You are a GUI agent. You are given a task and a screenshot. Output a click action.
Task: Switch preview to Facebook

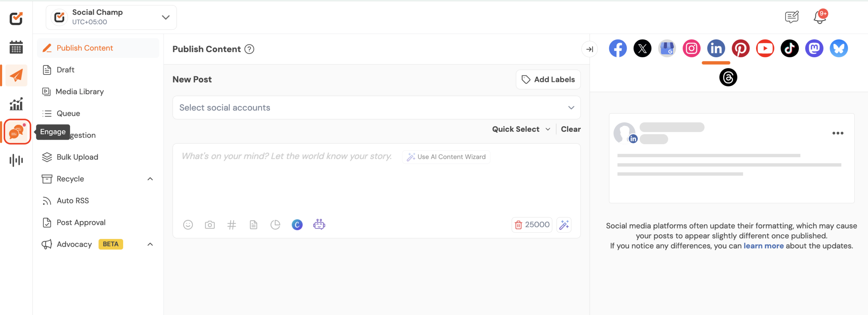tap(618, 48)
